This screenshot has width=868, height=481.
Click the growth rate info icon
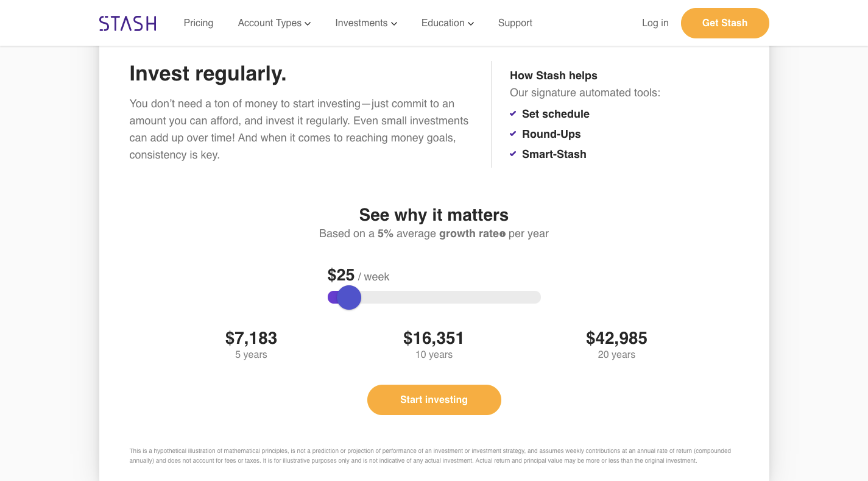coord(503,234)
